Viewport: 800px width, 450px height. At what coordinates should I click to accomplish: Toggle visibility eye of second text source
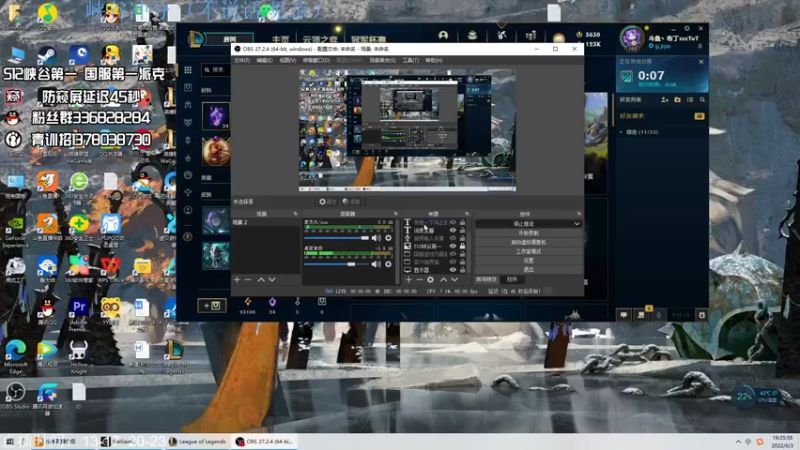point(453,230)
